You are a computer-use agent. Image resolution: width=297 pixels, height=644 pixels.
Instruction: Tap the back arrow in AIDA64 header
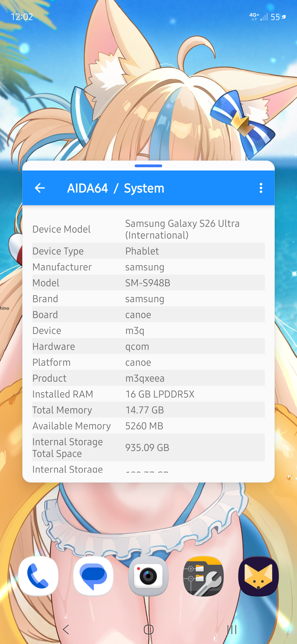click(x=40, y=188)
